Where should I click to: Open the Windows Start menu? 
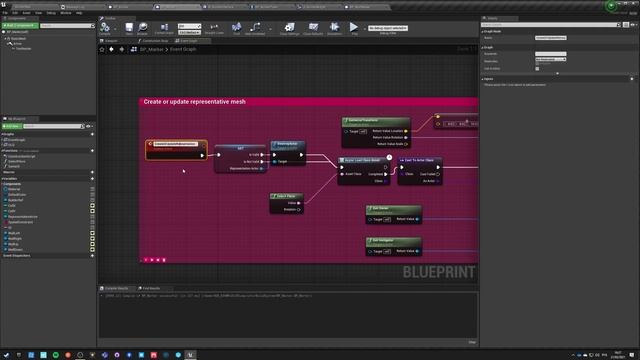pos(6,355)
